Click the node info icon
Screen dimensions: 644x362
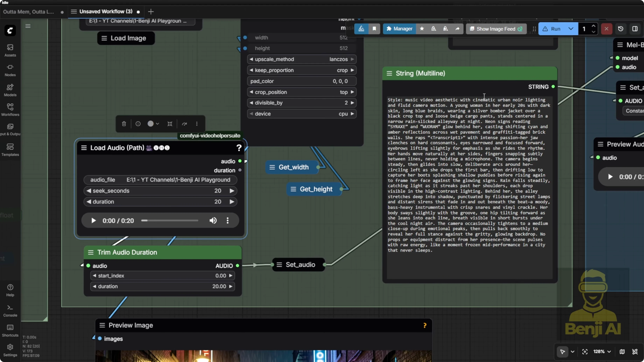click(x=138, y=124)
